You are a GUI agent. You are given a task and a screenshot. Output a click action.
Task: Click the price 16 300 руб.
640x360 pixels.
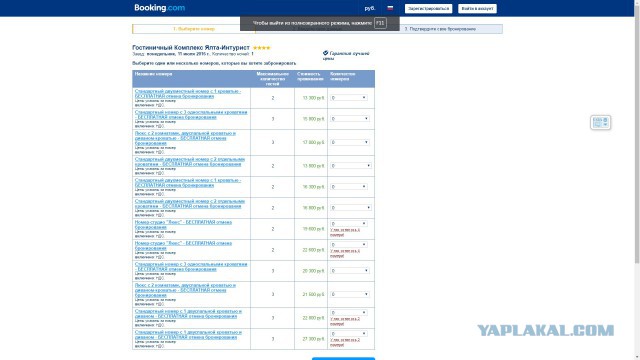click(x=313, y=187)
